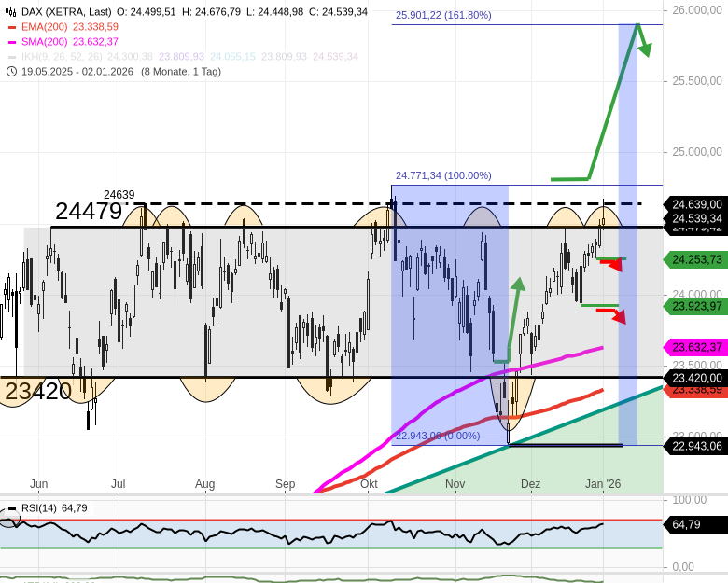This screenshot has height=583, width=728.
Task: Open the RSI(14) indicator settings label
Action: [x=40, y=508]
